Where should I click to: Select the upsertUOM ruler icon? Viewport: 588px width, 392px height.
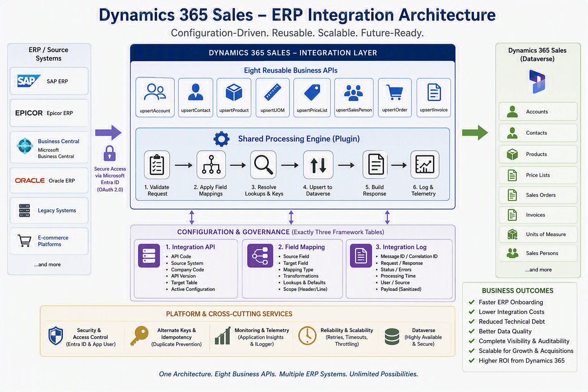[273, 92]
